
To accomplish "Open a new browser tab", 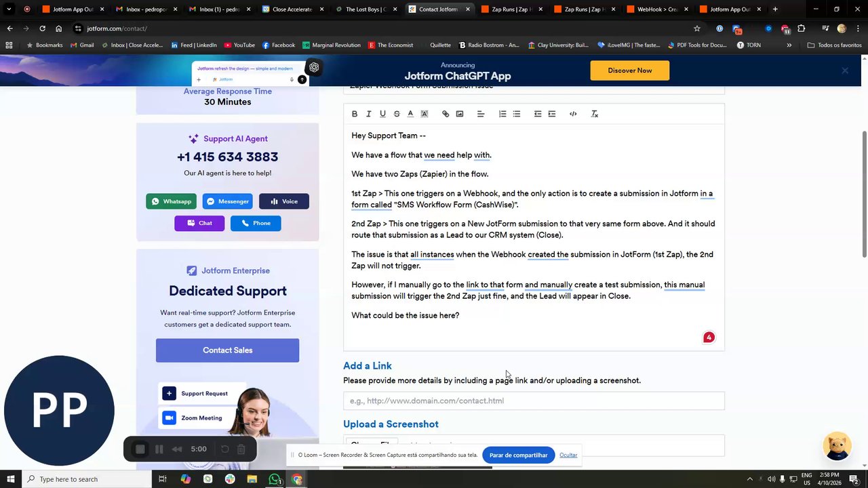I will pyautogui.click(x=775, y=9).
